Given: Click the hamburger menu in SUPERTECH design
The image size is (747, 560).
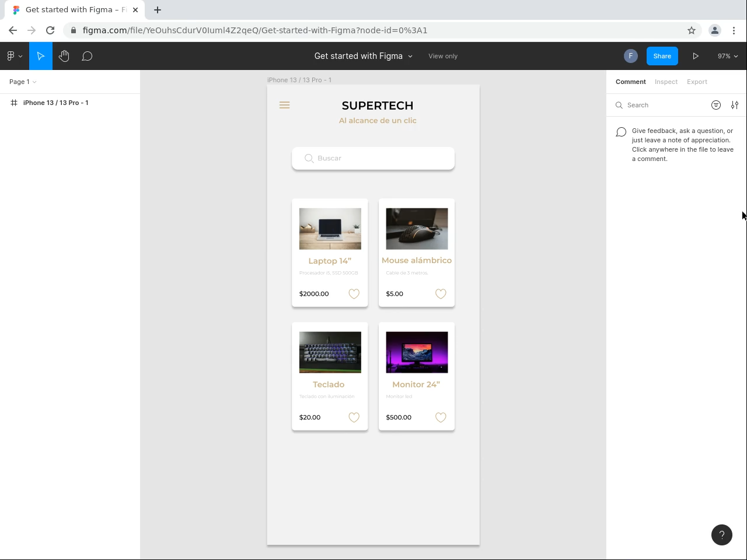Looking at the screenshot, I should point(285,105).
